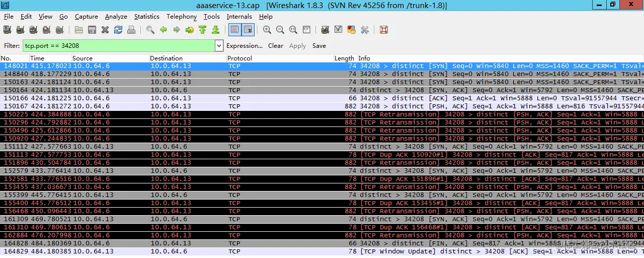Go back in packet history arrow
Viewport: 644px width, 258px height.
point(164,30)
